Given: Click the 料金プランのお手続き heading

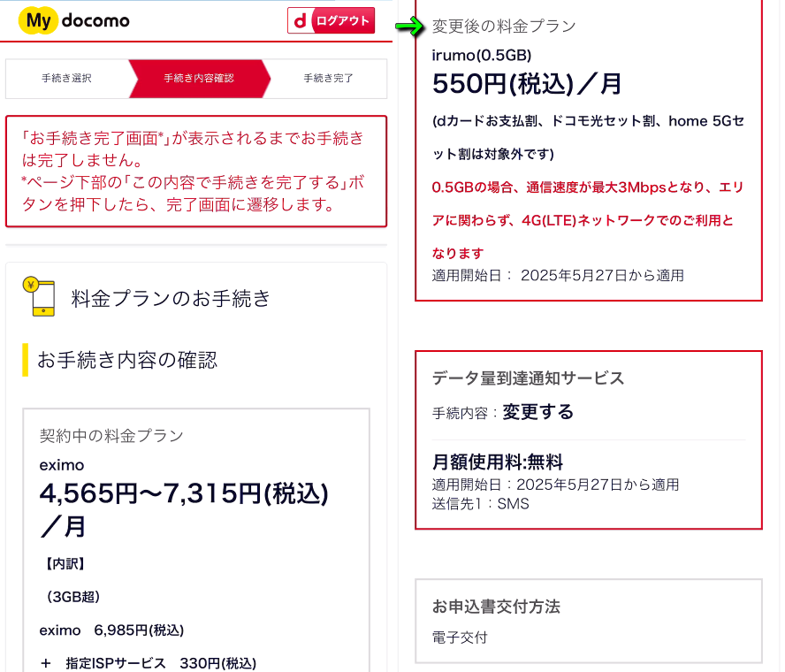Looking at the screenshot, I should [x=171, y=299].
